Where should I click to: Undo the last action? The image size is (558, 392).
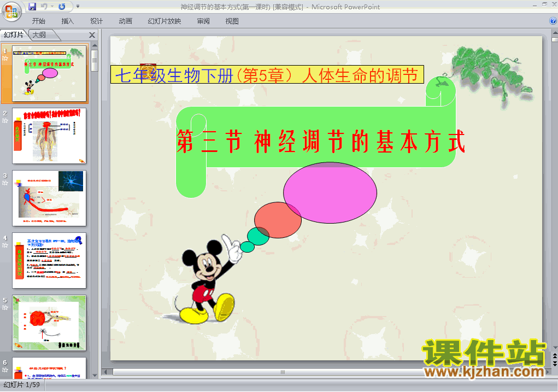(44, 7)
